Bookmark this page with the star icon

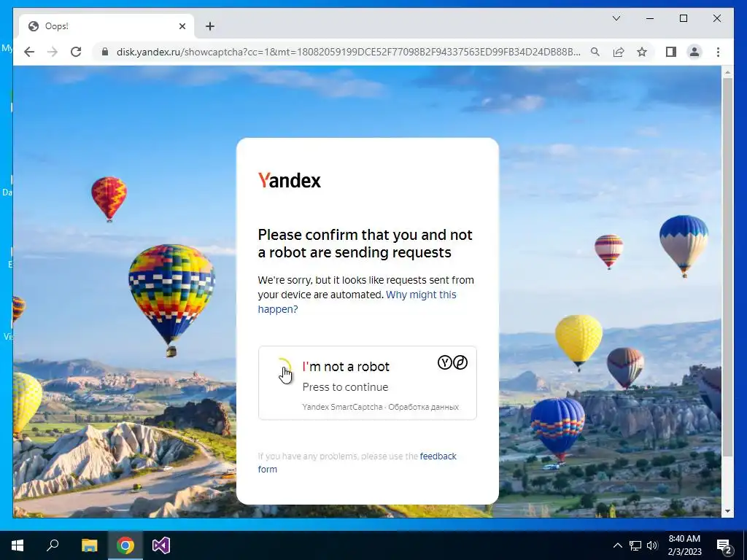pyautogui.click(x=642, y=52)
